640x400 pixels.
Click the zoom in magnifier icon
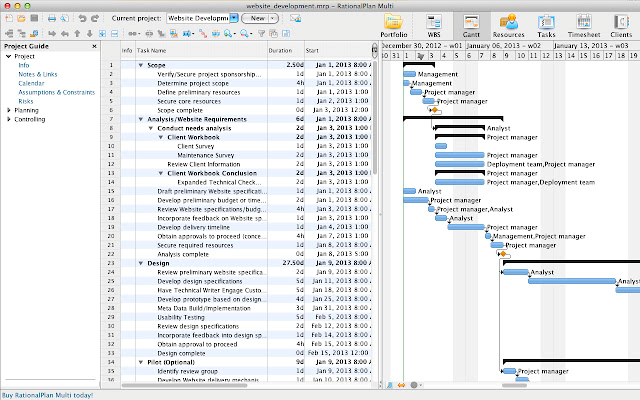tap(228, 33)
